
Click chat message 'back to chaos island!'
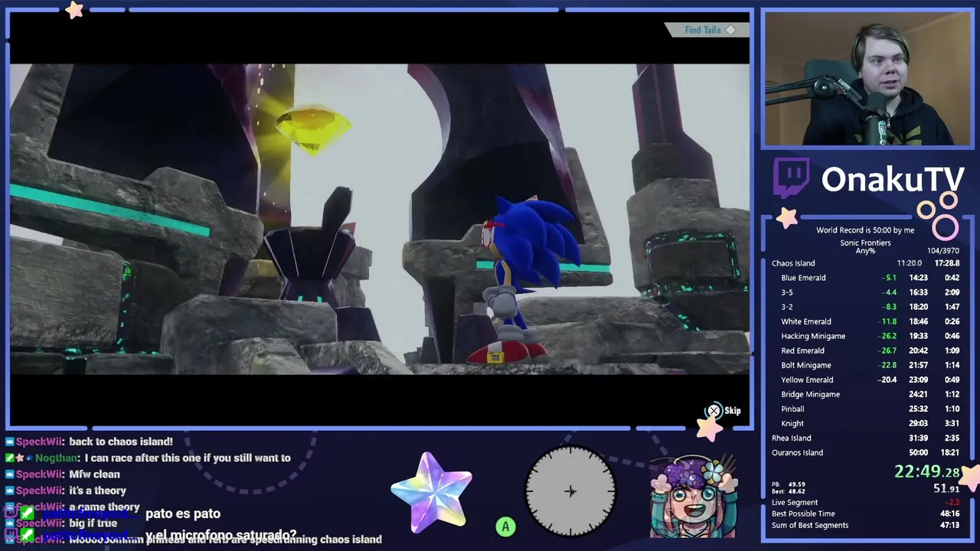coord(121,442)
